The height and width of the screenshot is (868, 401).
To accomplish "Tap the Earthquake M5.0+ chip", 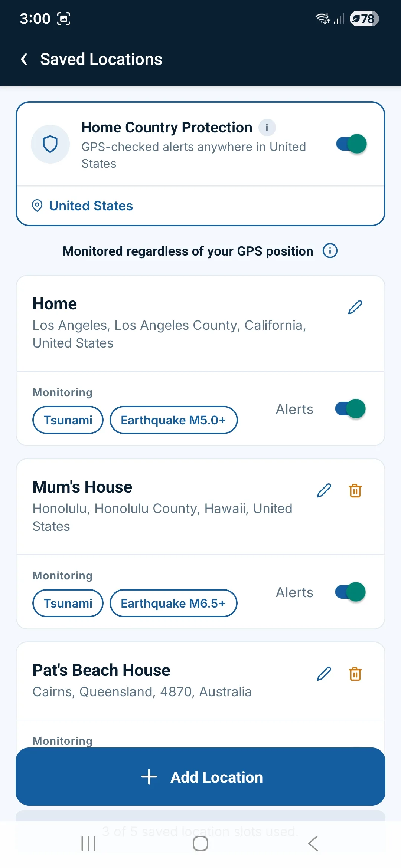I will [x=173, y=420].
